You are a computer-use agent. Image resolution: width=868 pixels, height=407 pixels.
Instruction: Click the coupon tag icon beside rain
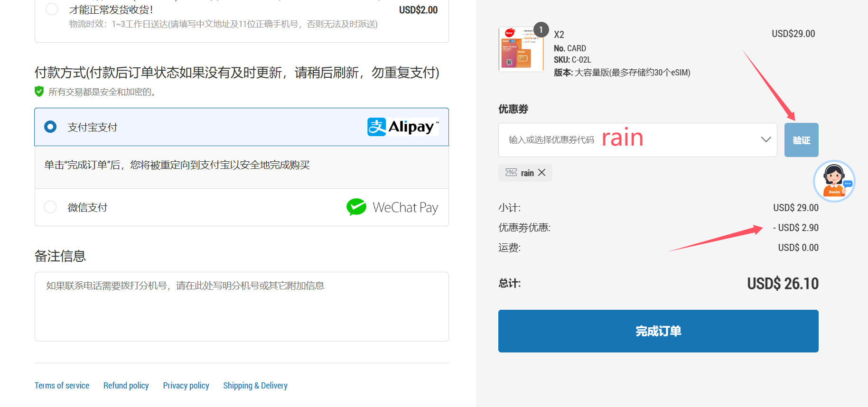[x=511, y=172]
